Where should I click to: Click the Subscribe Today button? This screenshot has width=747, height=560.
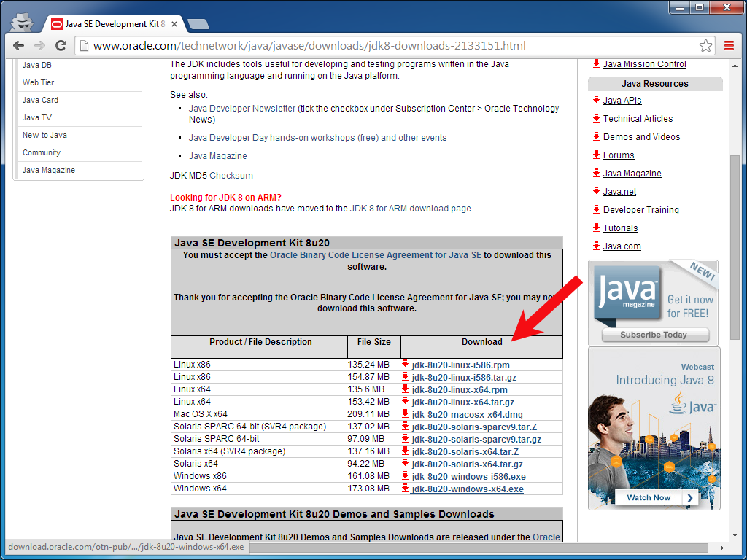[656, 335]
